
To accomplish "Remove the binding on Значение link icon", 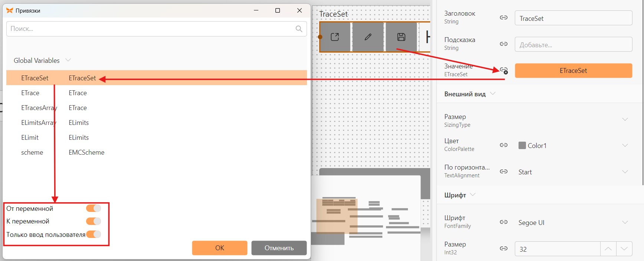I will [504, 70].
